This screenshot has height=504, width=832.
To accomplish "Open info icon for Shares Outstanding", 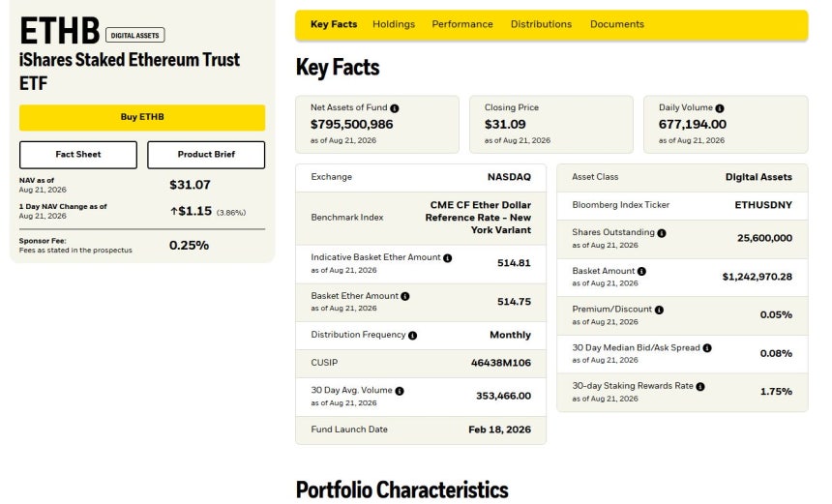I will pos(661,233).
